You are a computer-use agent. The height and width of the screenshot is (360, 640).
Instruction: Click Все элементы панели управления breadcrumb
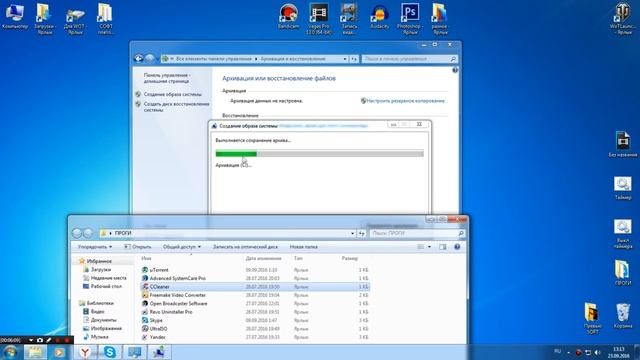(x=214, y=59)
